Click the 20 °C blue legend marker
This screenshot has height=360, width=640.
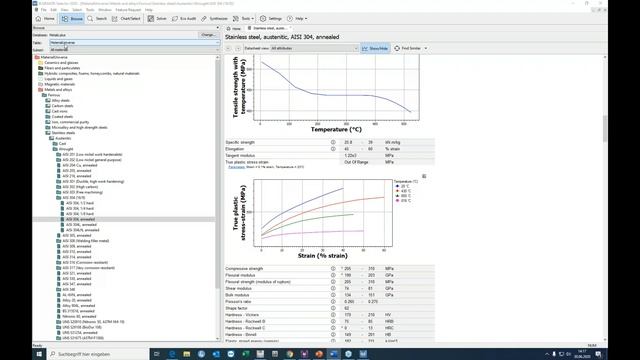pyautogui.click(x=397, y=186)
